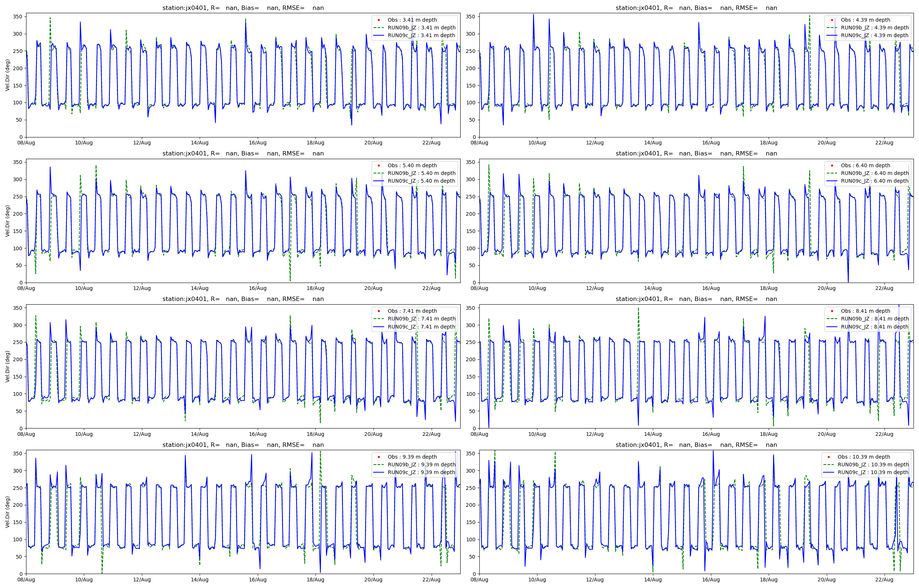This screenshot has width=919, height=588.
Task: Click the green dashed RUN09b_JZ 4.39 m legend line
Action: 832,28
